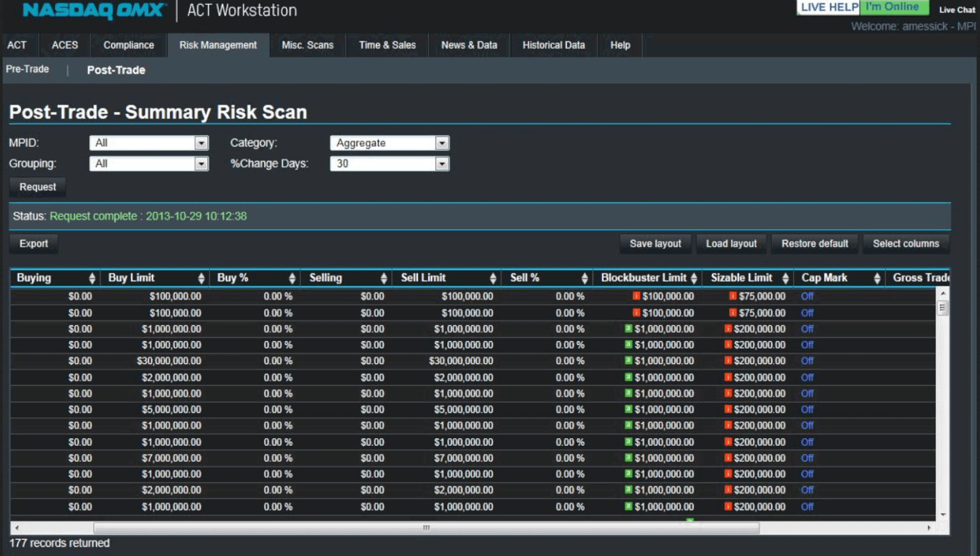Click the 'Request complete' status message
Screen dimensions: 980x556
148,216
